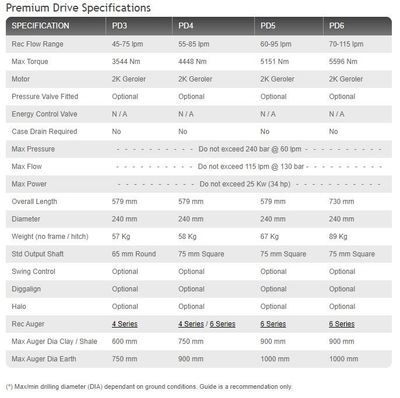Open the 6 Series link under PD6

[342, 324]
